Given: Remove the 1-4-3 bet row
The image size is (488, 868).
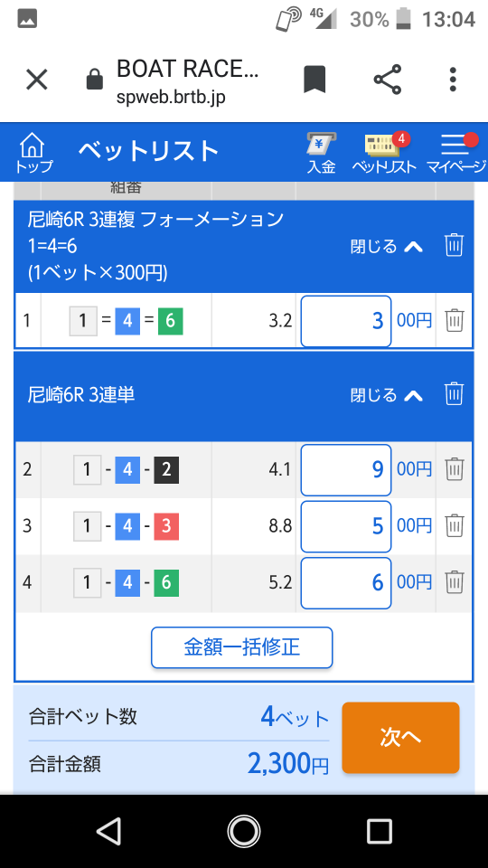Looking at the screenshot, I should point(455,526).
